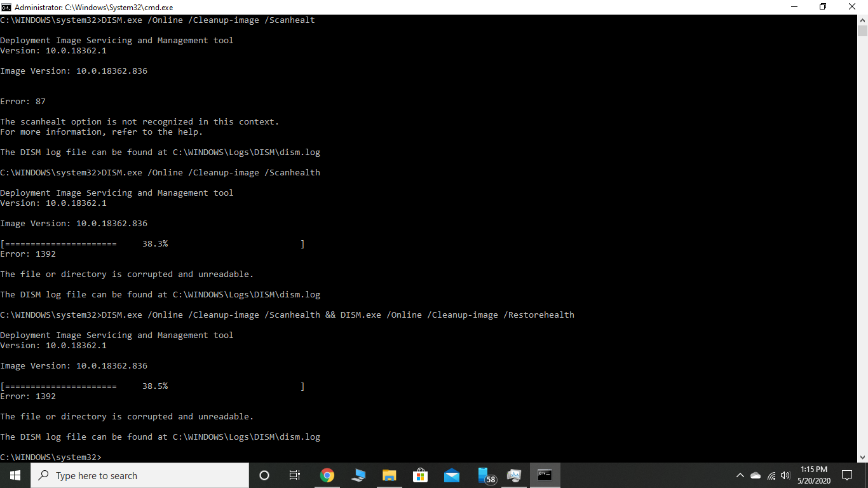Click the For more information, refer to help line
This screenshot has height=488, width=868.
(102, 132)
